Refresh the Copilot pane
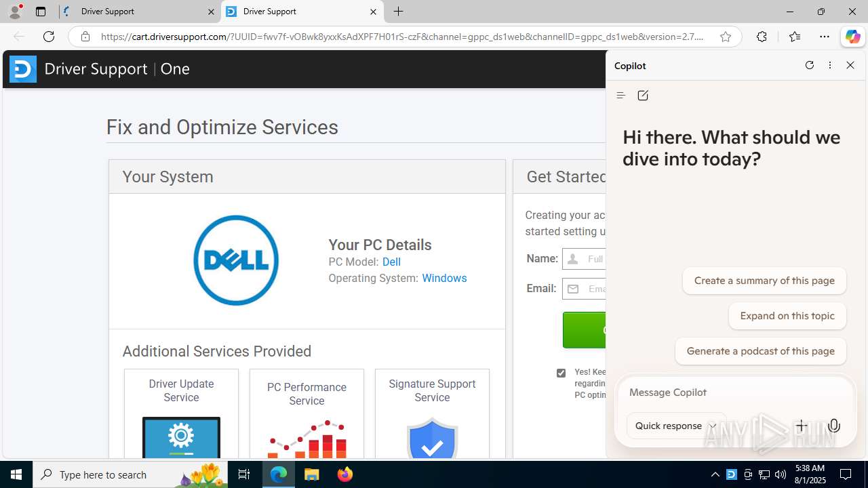 coord(809,65)
